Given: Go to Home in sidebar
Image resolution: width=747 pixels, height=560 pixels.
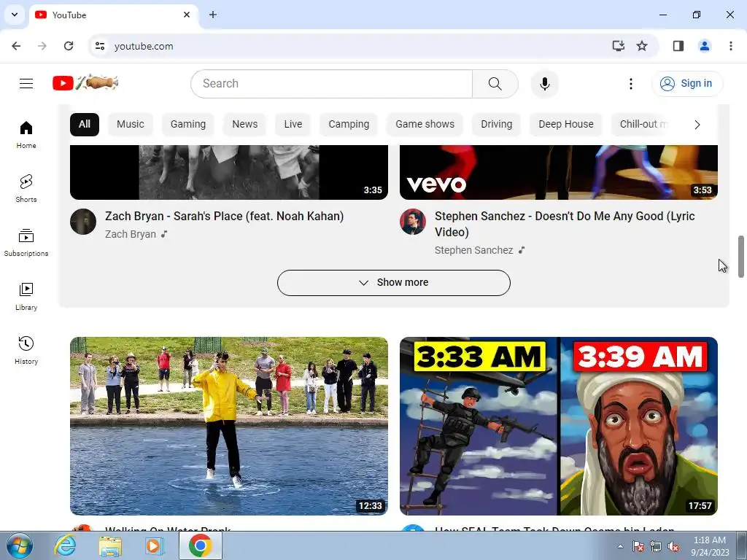Looking at the screenshot, I should point(26,134).
